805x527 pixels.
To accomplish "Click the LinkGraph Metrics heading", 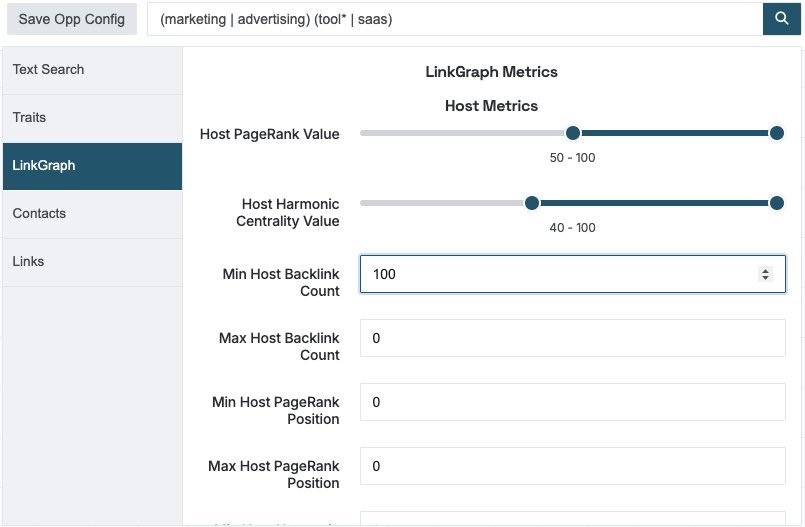I will [x=491, y=72].
